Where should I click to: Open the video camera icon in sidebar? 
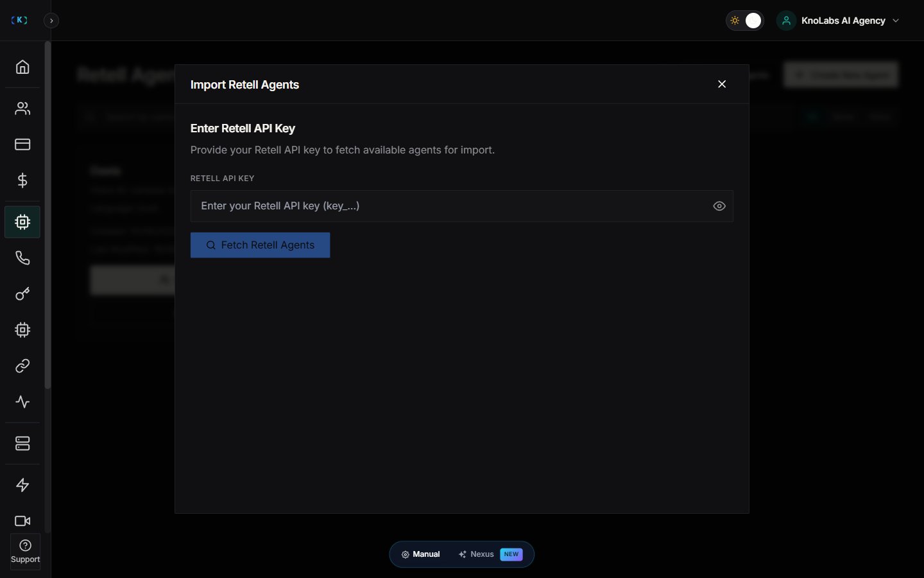click(x=22, y=521)
